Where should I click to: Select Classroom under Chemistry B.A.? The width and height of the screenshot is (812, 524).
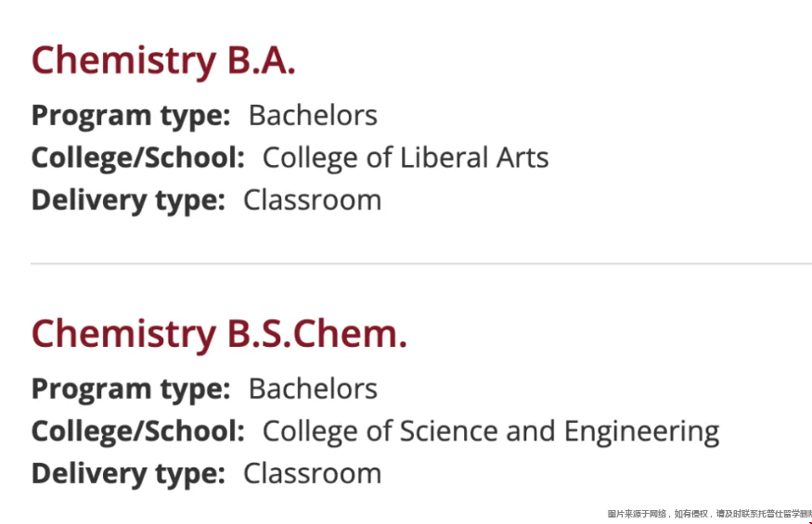click(x=312, y=200)
